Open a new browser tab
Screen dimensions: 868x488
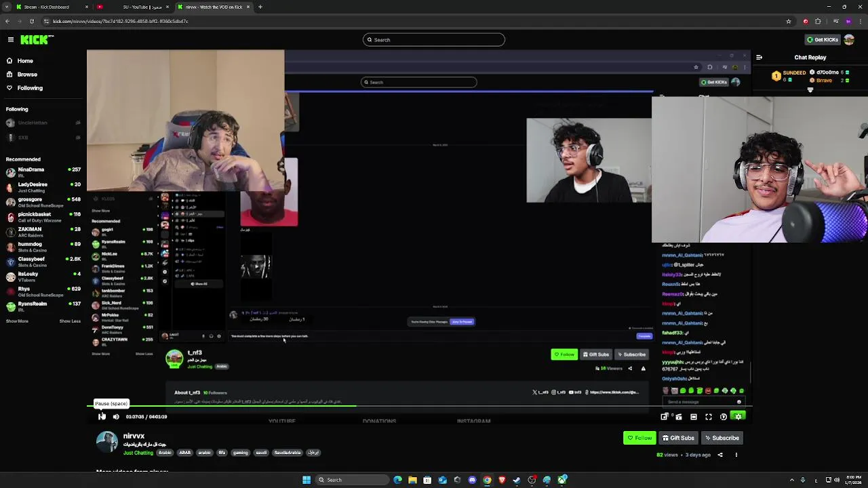click(260, 7)
